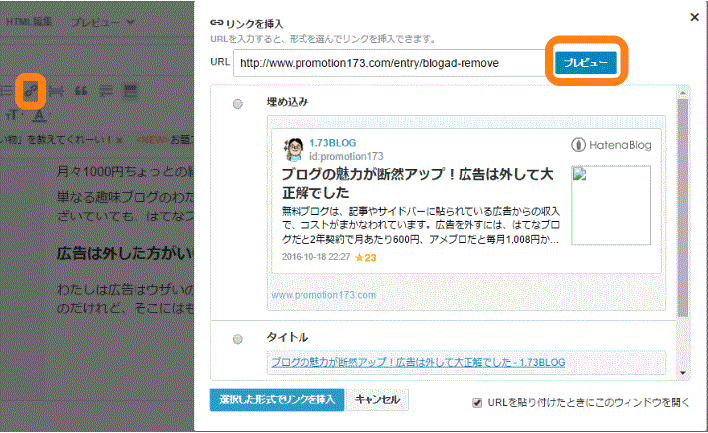This screenshot has height=433, width=708.
Task: Click the 'リンクを挿入' dialog heading
Action: pyautogui.click(x=254, y=23)
